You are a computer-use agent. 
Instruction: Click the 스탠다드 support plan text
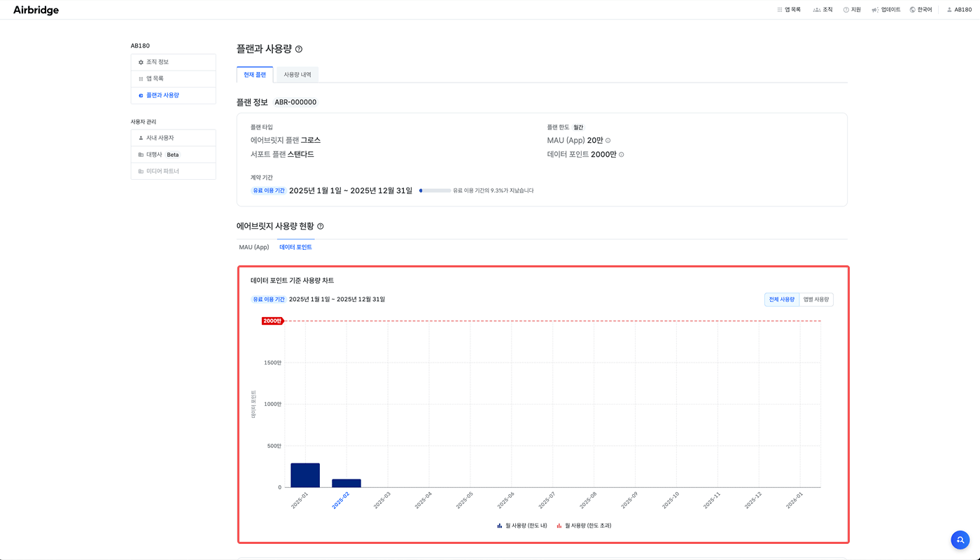click(301, 154)
